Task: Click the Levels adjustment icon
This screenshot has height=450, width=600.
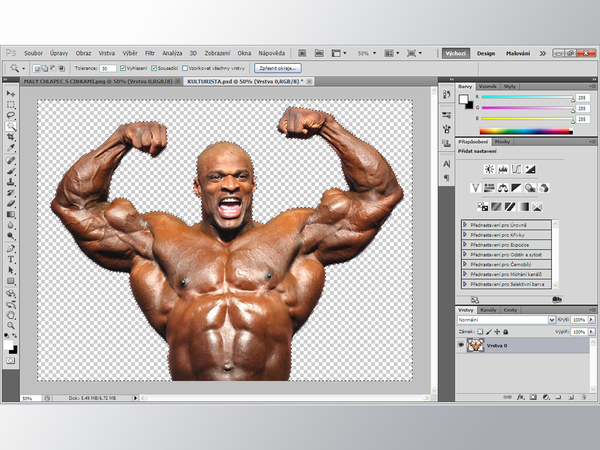Action: [x=503, y=169]
